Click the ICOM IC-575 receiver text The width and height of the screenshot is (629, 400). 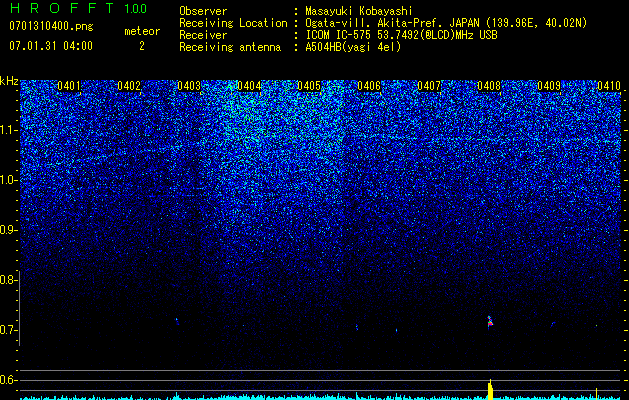pos(401,35)
